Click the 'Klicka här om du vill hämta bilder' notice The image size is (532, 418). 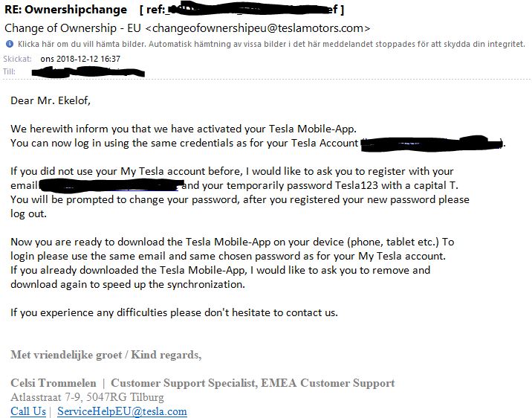pyautogui.click(x=271, y=44)
